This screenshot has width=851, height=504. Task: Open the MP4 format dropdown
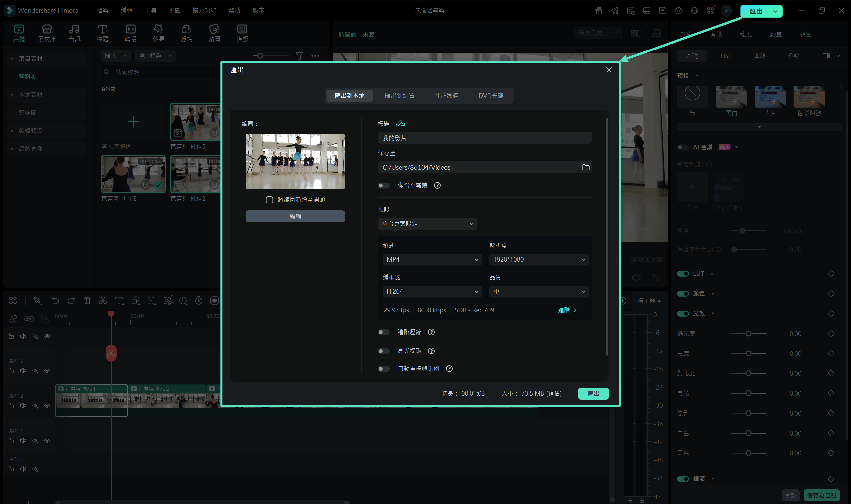point(432,259)
